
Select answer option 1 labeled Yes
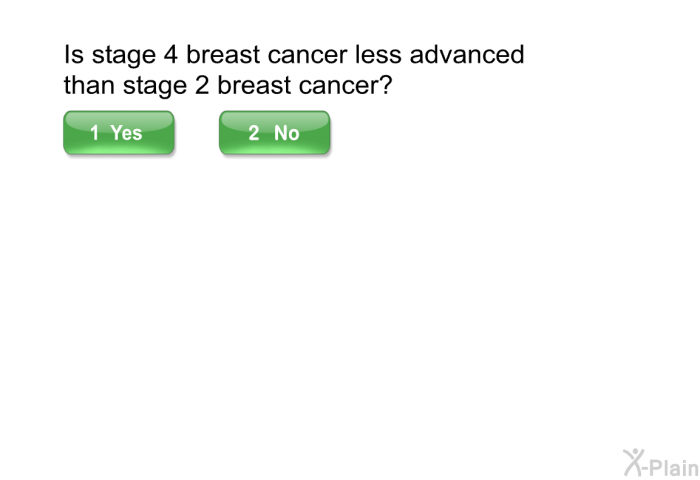point(118,132)
